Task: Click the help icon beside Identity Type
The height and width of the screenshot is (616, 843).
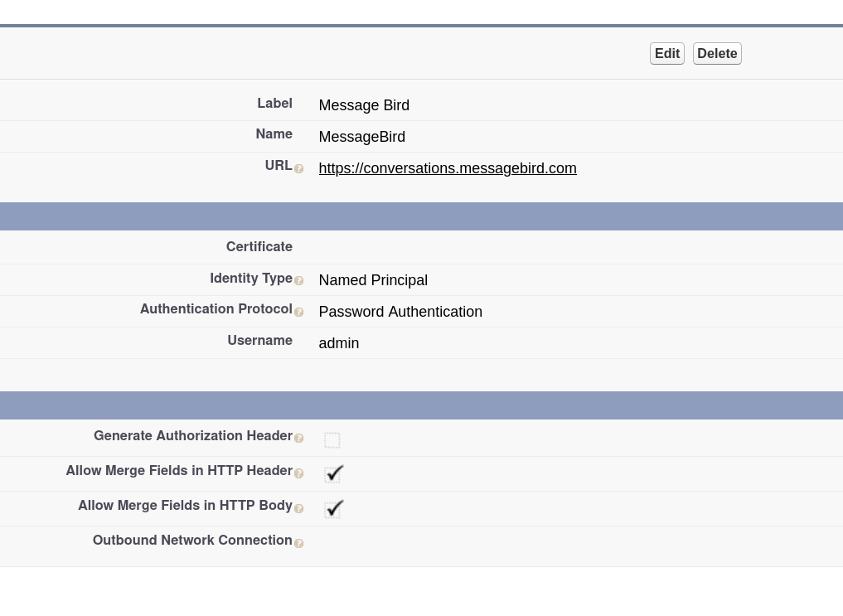Action: point(299,280)
